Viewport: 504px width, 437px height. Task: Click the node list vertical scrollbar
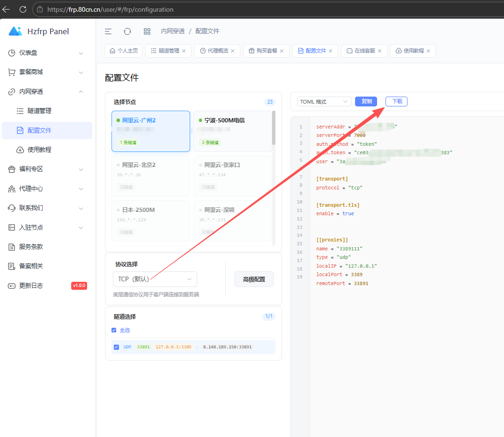[274, 128]
